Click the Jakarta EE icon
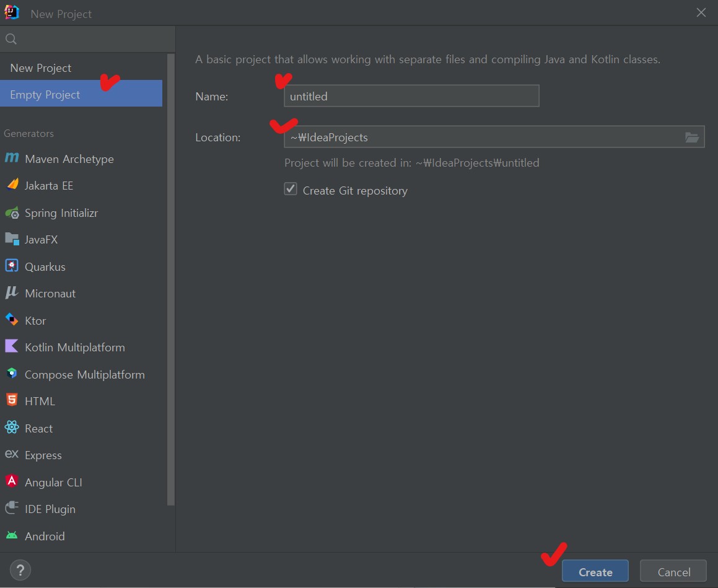The height and width of the screenshot is (588, 718). point(12,185)
